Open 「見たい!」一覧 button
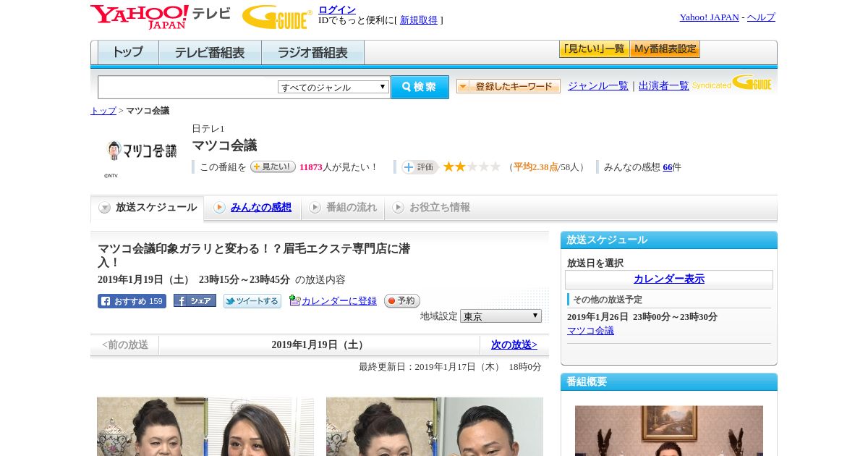This screenshot has width=868, height=456. coord(594,49)
